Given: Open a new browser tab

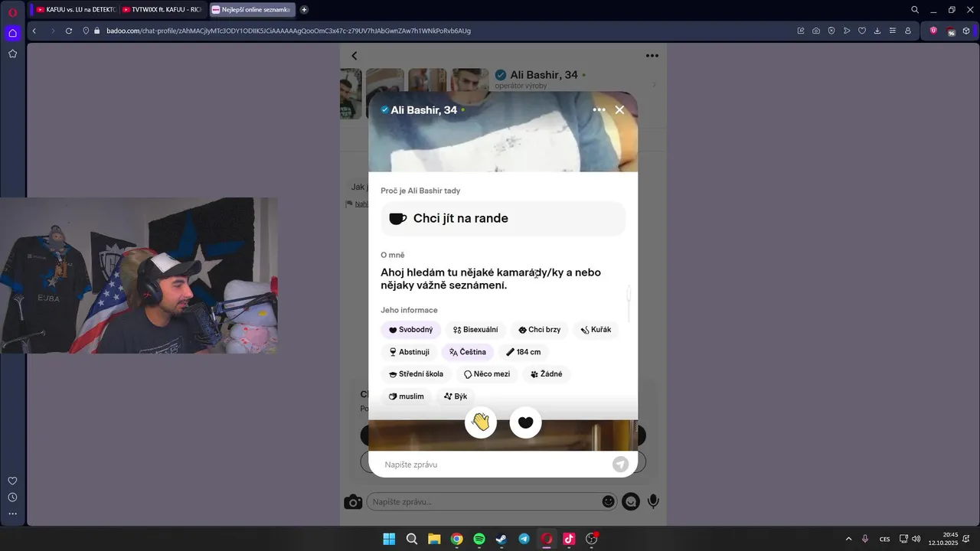Looking at the screenshot, I should [304, 10].
